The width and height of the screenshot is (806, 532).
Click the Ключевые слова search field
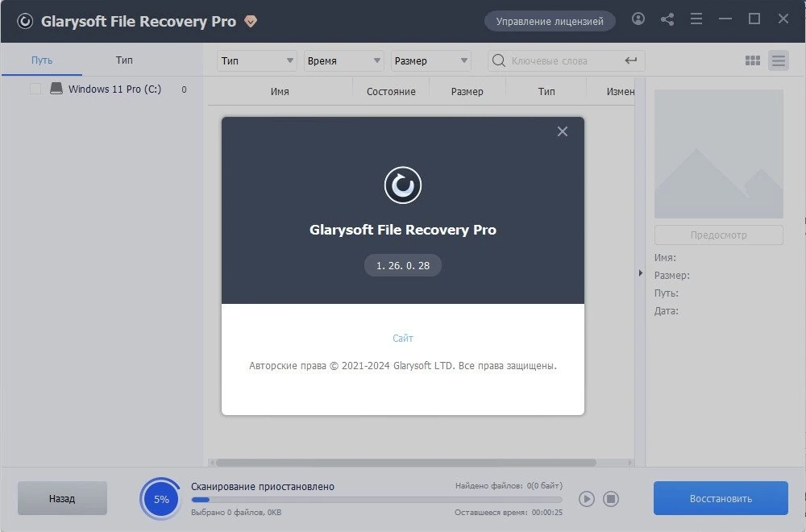[566, 60]
